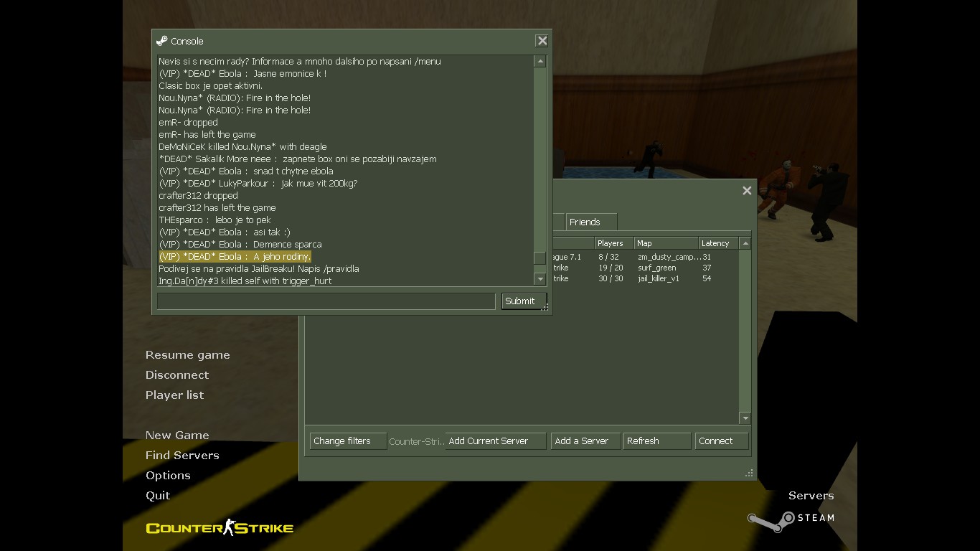Connect to the selected server

(x=722, y=441)
